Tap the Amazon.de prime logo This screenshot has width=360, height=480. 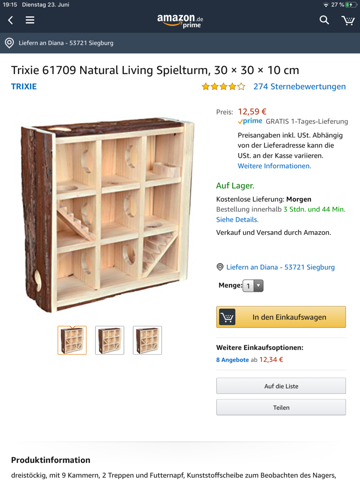[x=180, y=20]
